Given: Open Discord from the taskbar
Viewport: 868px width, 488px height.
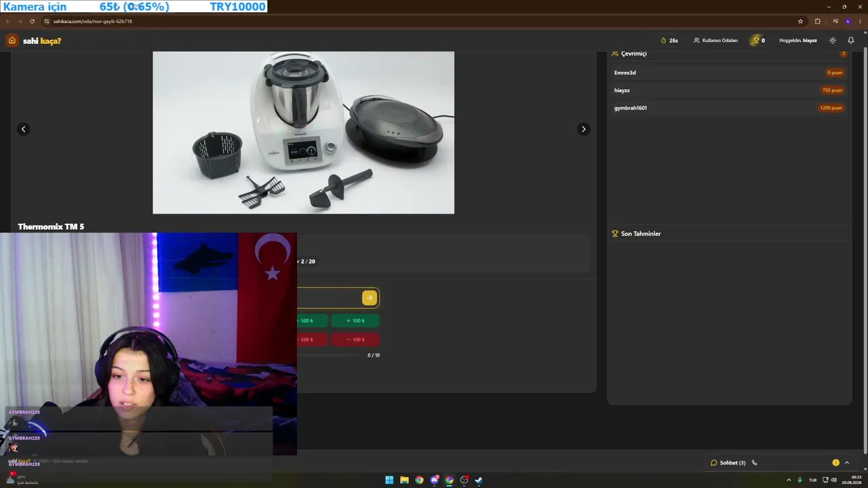Looking at the screenshot, I should (x=435, y=480).
